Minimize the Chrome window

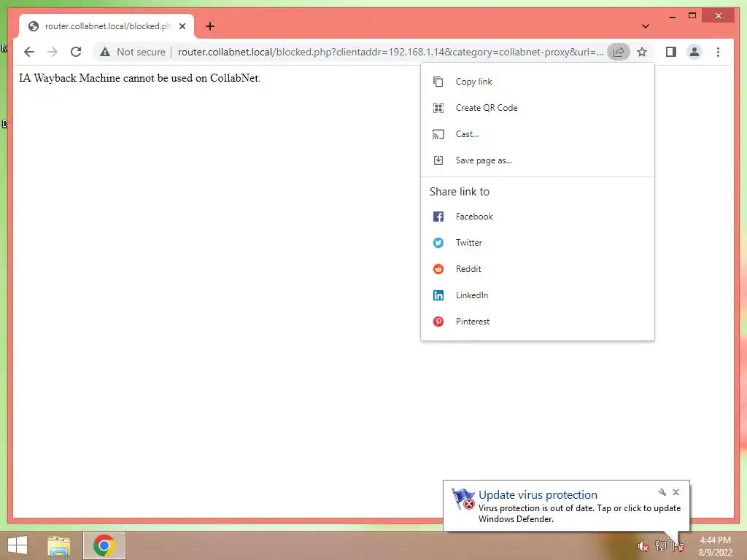pyautogui.click(x=672, y=16)
